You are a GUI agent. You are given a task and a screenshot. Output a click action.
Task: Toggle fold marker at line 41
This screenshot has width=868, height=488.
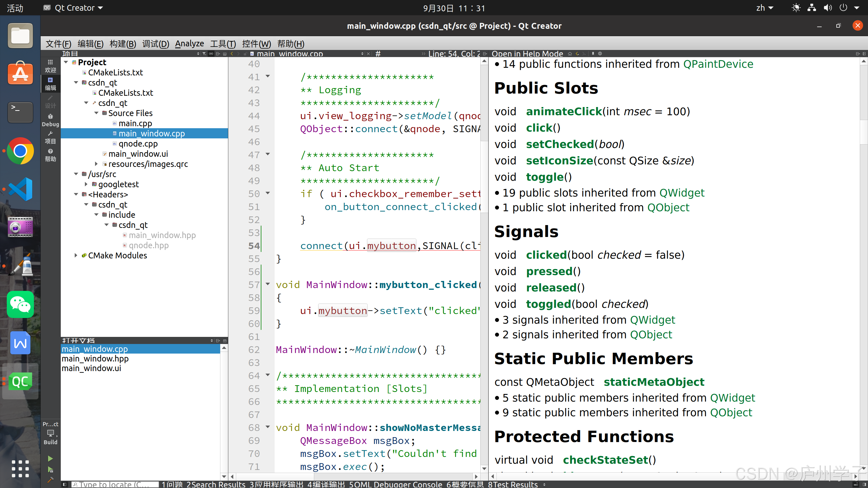point(268,76)
